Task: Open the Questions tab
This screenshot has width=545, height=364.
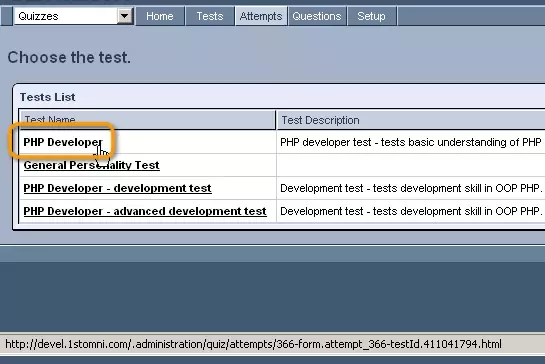Action: pyautogui.click(x=317, y=16)
